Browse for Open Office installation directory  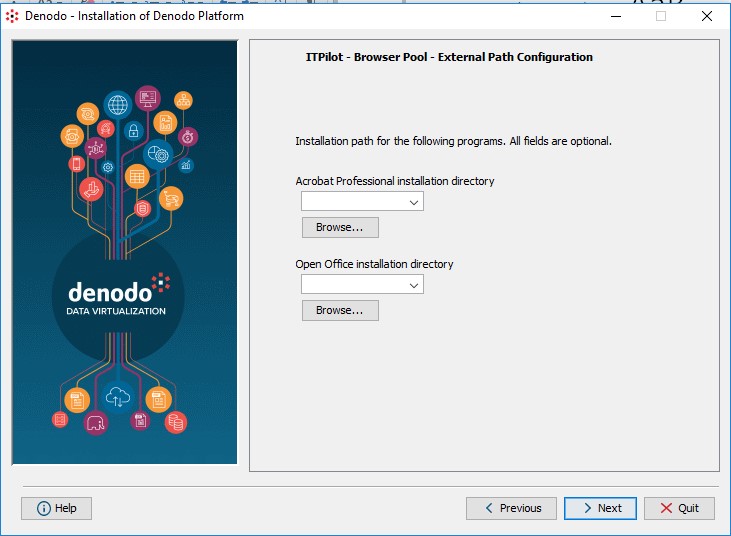coord(340,310)
